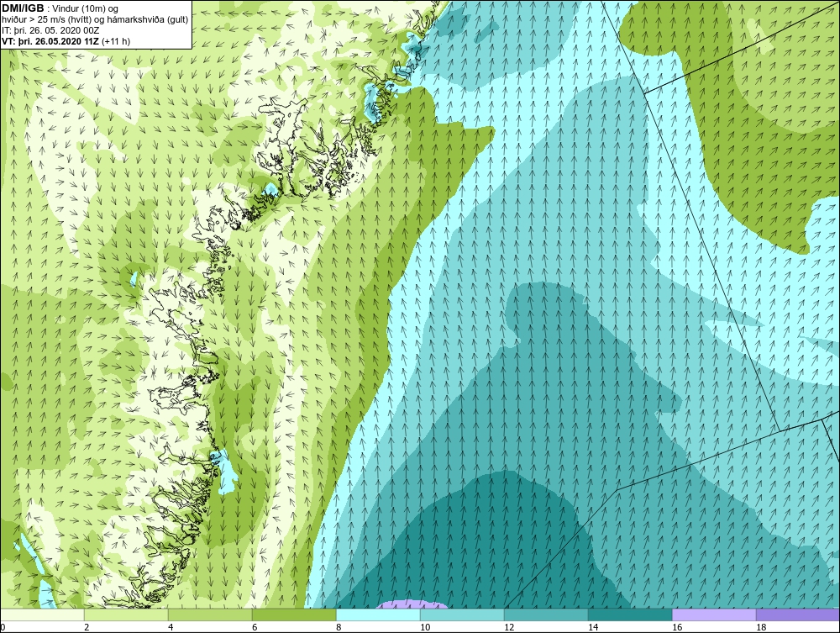Click the 6–8 m/s olive green legend swatch
The width and height of the screenshot is (840, 633).
point(294,615)
